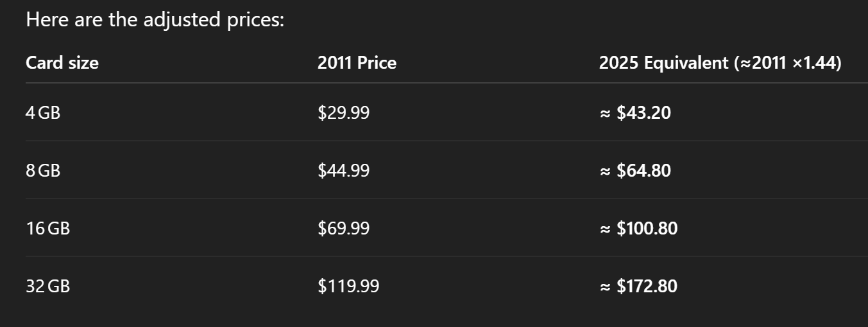Image resolution: width=868 pixels, height=327 pixels.
Task: Click the 32 GB card size cell
Action: click(47, 287)
